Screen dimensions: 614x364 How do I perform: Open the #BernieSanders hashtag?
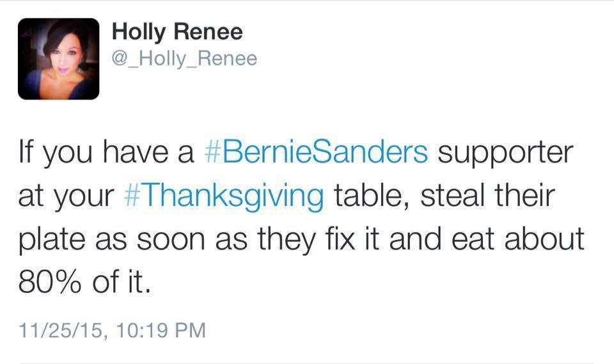pyautogui.click(x=317, y=152)
